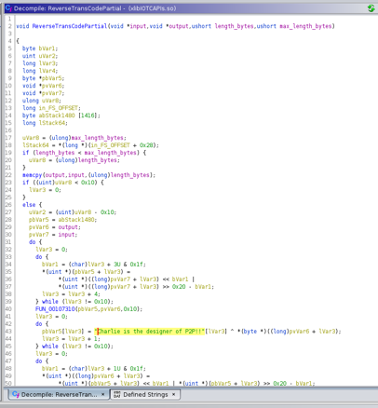378x408 pixels.
Task: Click the Cf icon on the Decompile tab
Action: (x=15, y=394)
